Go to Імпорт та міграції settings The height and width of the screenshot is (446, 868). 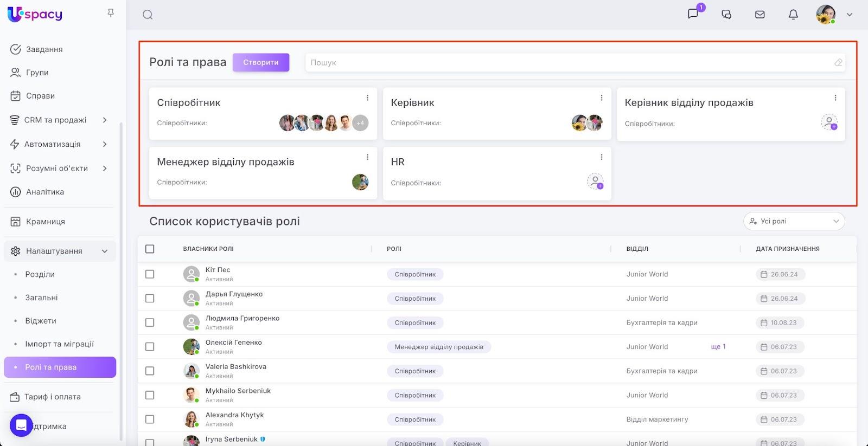59,344
